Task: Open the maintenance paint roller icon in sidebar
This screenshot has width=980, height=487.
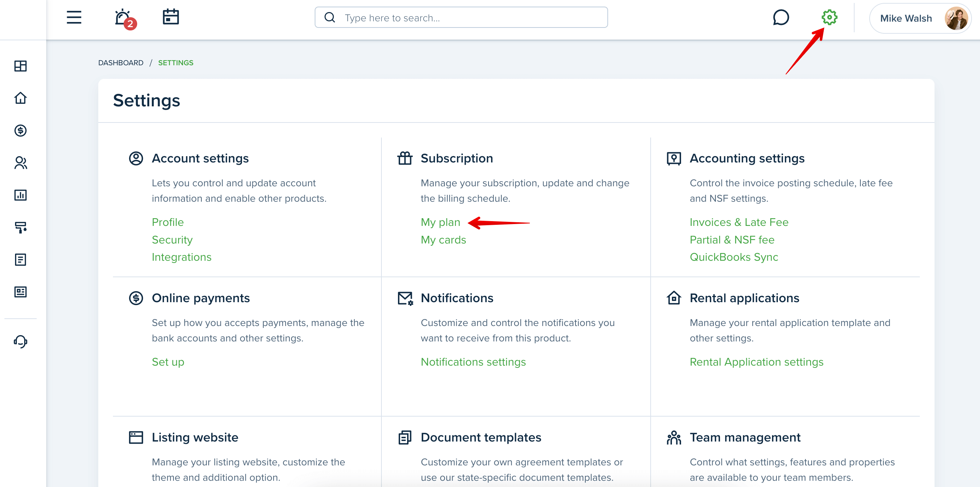Action: click(21, 227)
